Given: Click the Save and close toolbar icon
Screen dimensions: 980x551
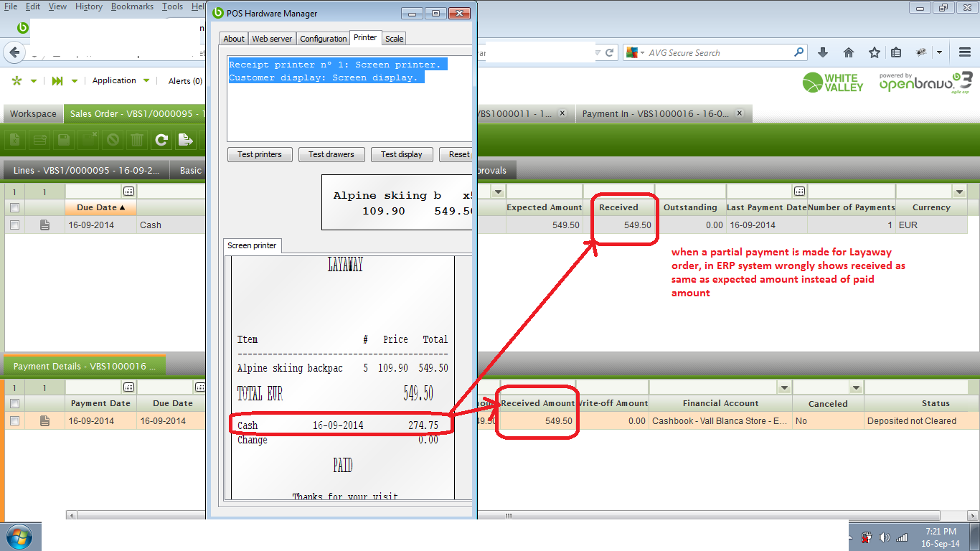Looking at the screenshot, I should point(88,139).
